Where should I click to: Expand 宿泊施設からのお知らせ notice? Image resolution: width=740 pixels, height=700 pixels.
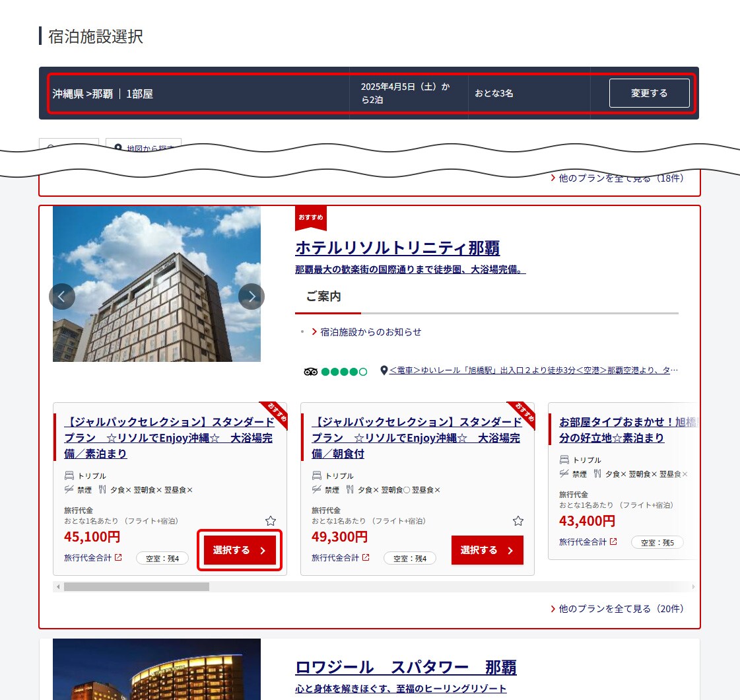click(x=370, y=332)
